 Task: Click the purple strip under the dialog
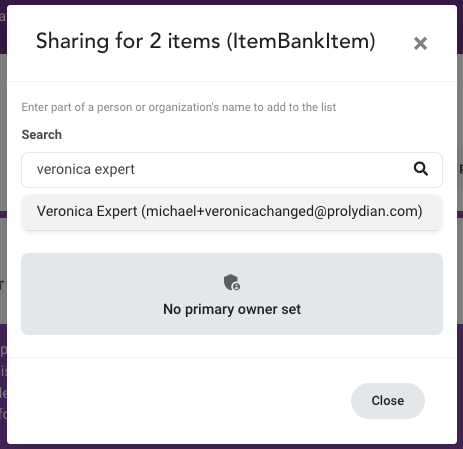[231, 447]
